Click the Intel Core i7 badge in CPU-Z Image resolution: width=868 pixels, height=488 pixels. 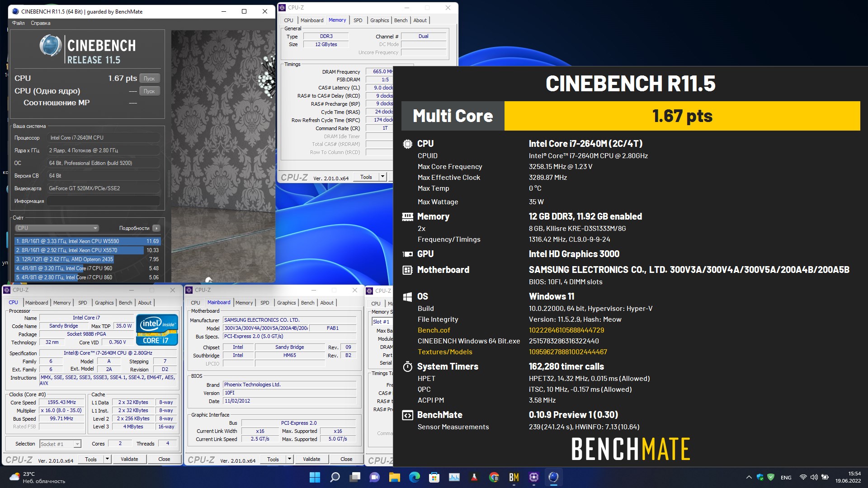157,330
